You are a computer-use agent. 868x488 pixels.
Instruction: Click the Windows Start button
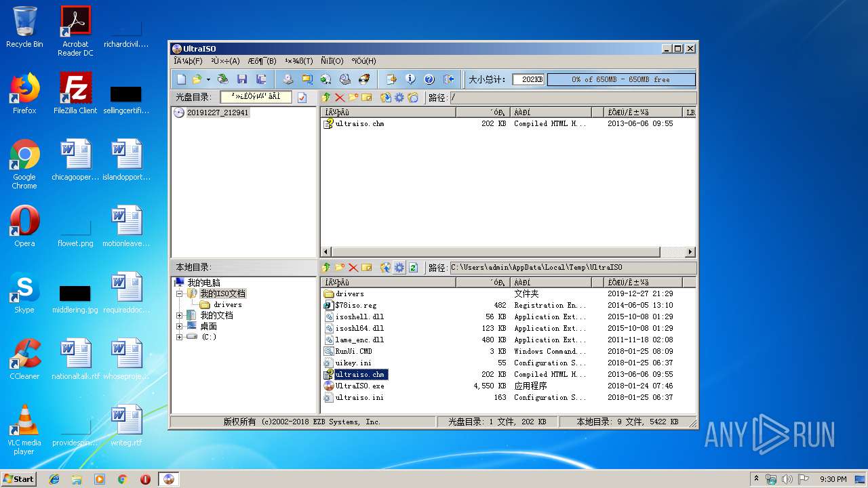coord(18,479)
